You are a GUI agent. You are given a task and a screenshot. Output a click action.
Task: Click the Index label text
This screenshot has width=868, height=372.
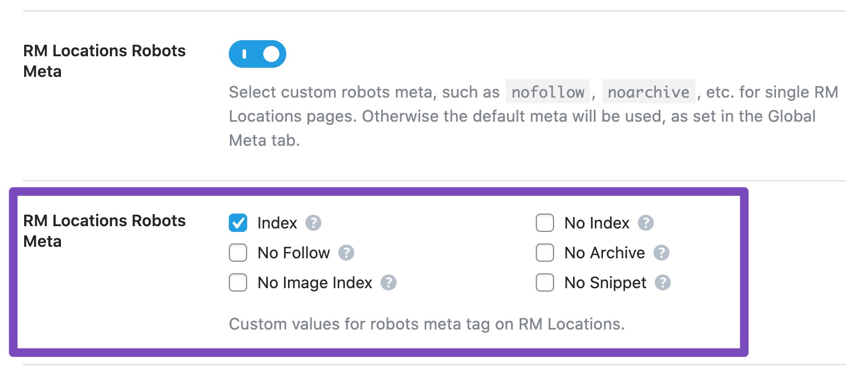tap(276, 223)
